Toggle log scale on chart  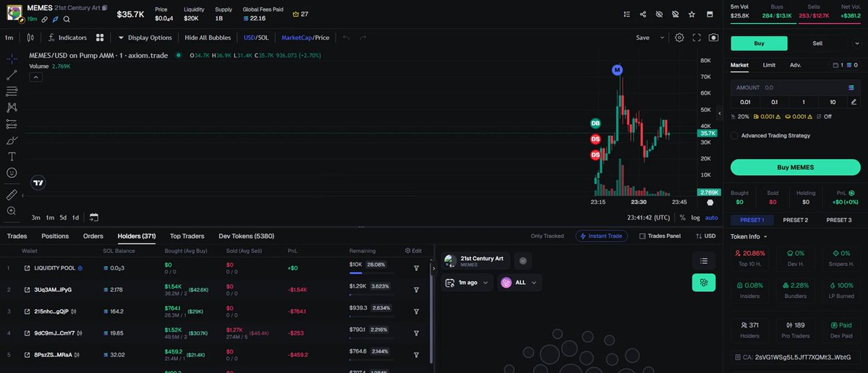click(695, 217)
